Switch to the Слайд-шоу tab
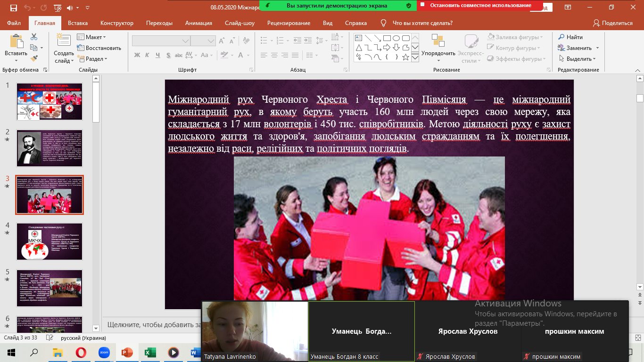This screenshot has height=362, width=644. tap(239, 23)
